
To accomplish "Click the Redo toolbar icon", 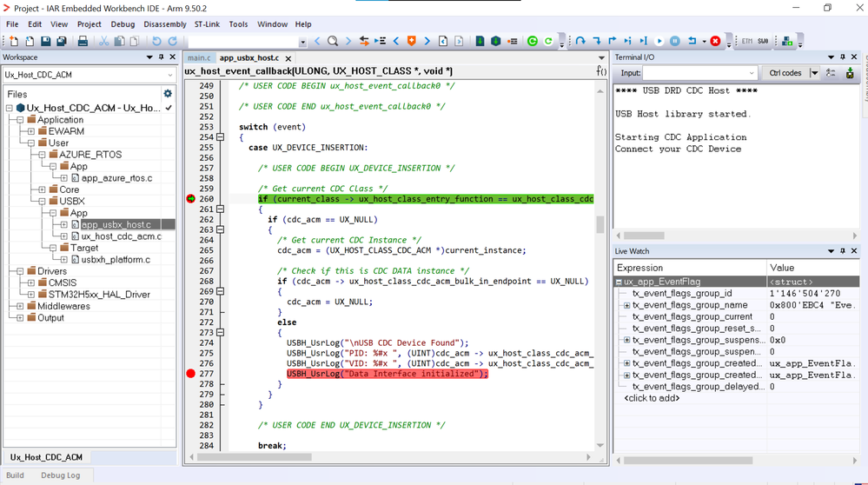I will (173, 41).
